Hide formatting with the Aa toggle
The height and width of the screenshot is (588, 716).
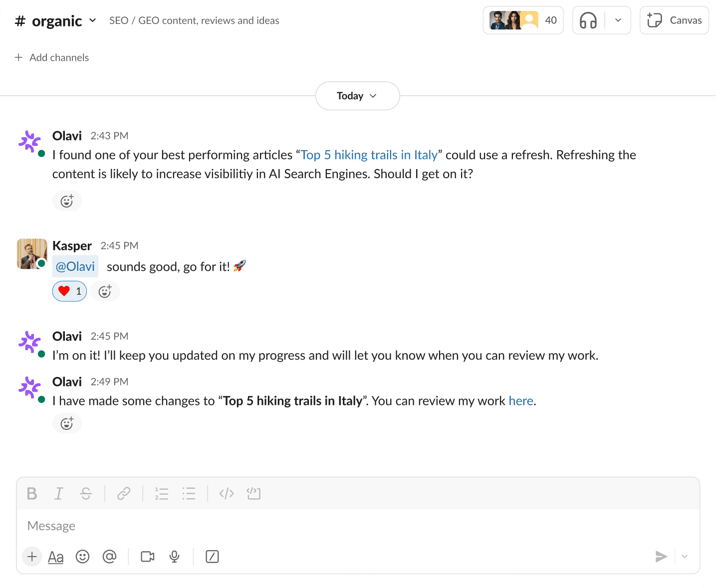tap(55, 557)
